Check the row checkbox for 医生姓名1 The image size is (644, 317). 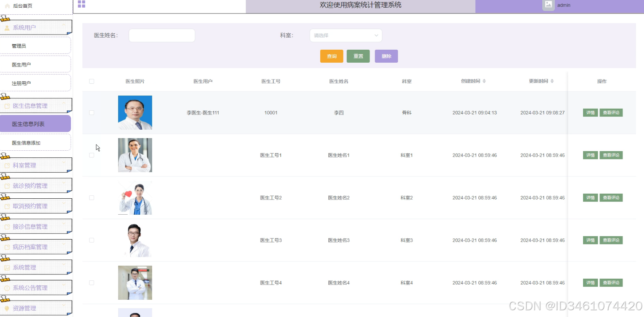coord(92,155)
